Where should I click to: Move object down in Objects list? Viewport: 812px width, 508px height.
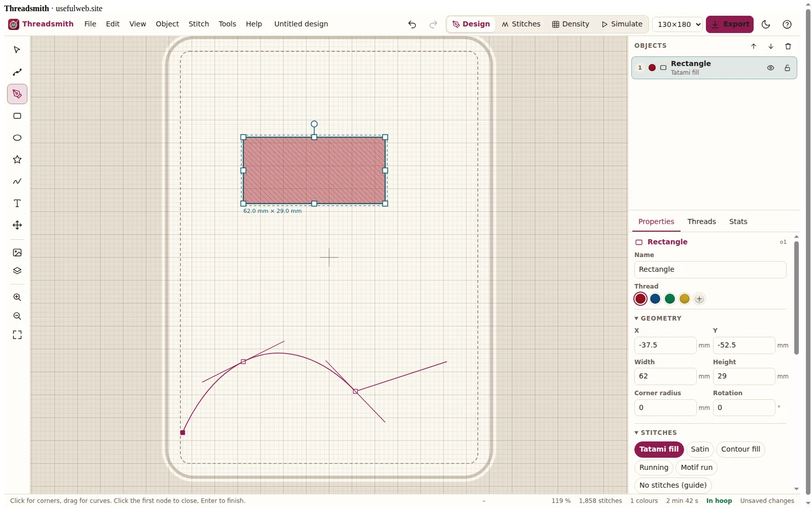[771, 46]
